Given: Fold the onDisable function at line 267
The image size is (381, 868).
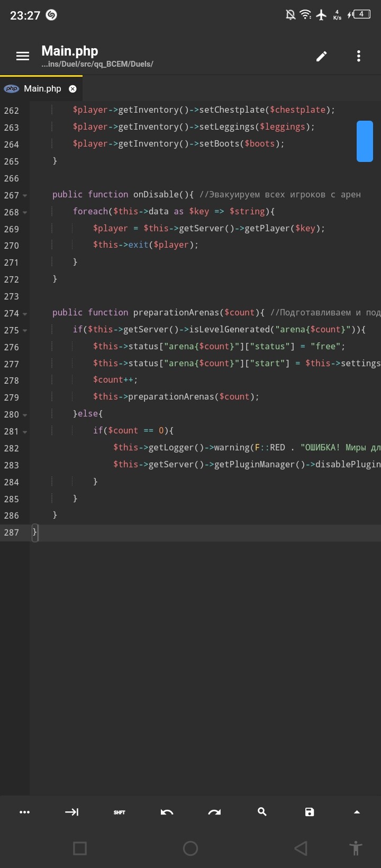Looking at the screenshot, I should pyautogui.click(x=25, y=196).
